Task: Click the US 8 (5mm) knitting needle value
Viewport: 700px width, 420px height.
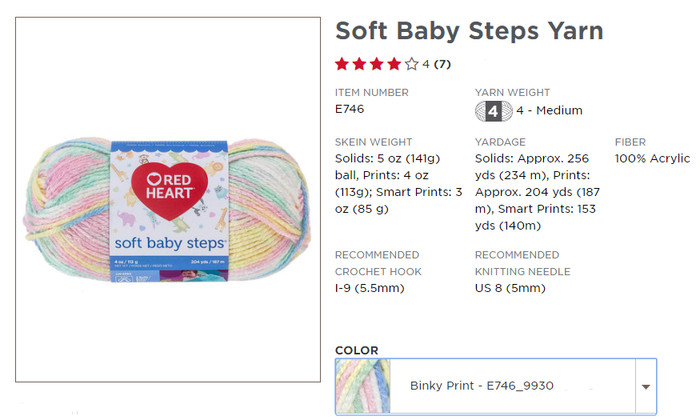Action: pos(510,288)
